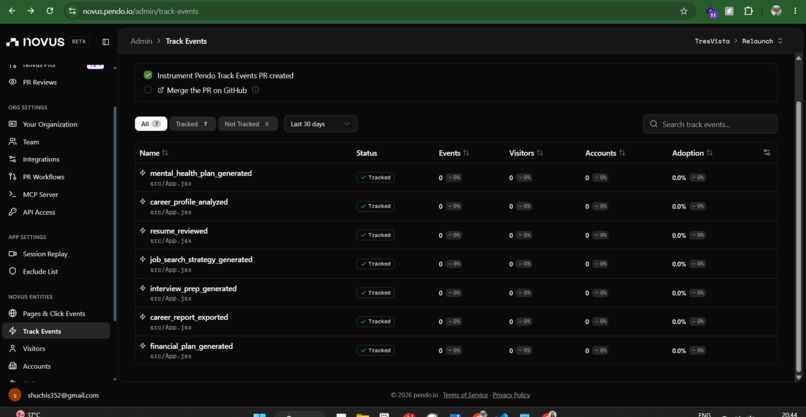Viewport: 806px width, 417px height.
Task: Open the financial_plan_generated event
Action: point(191,346)
